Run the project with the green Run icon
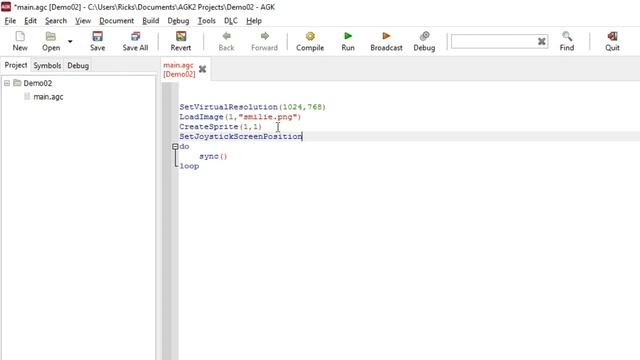The height and width of the screenshot is (360, 640). point(348,41)
